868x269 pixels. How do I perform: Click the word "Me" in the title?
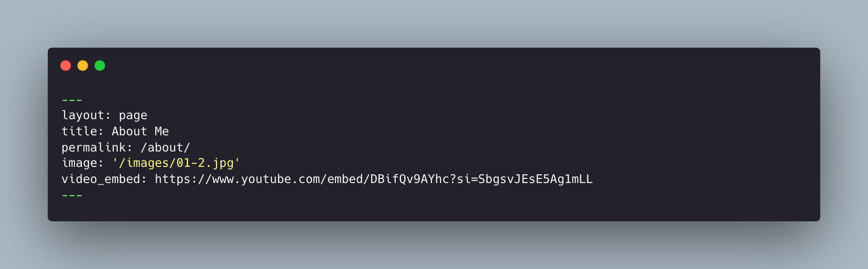[x=162, y=132]
